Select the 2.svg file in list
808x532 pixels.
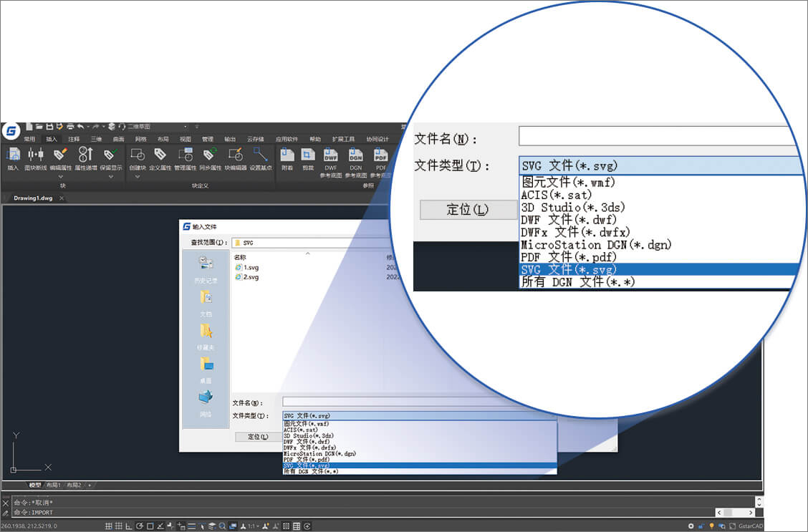[x=247, y=276]
